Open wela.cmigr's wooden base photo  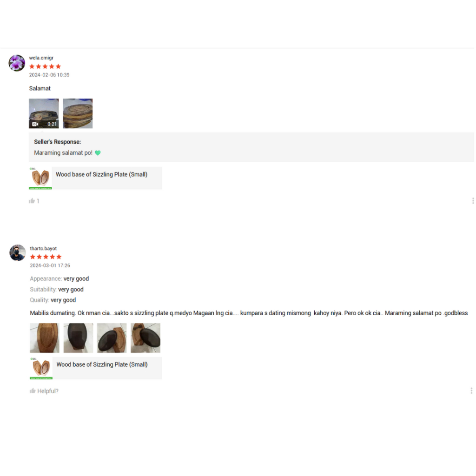(78, 113)
